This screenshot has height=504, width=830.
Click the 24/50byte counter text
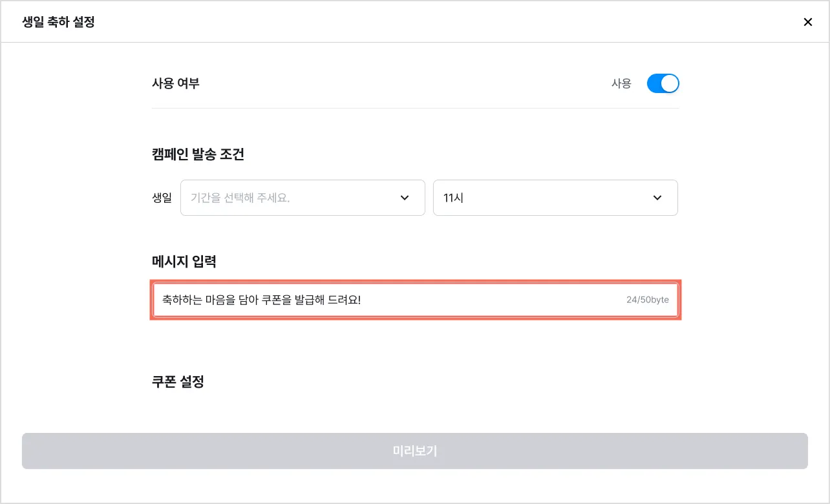click(648, 300)
